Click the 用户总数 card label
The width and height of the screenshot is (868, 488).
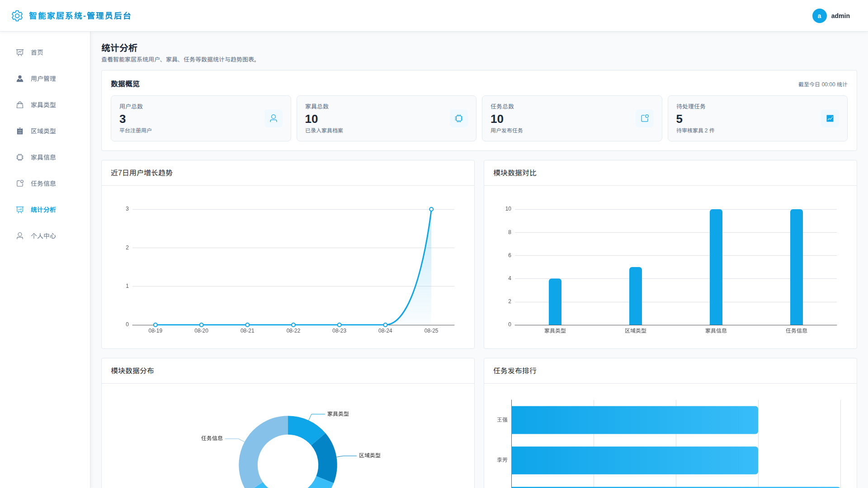tap(131, 107)
